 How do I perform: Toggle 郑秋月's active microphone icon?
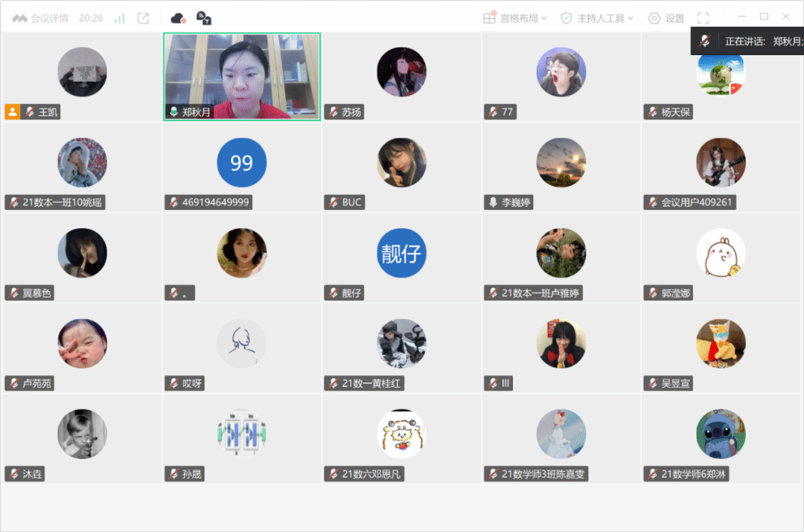pyautogui.click(x=173, y=112)
